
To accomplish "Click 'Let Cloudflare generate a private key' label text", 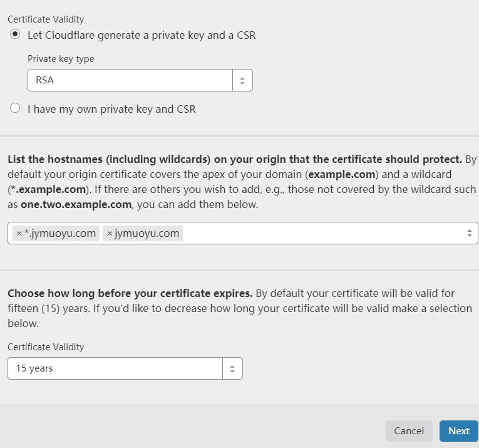I will [x=142, y=35].
